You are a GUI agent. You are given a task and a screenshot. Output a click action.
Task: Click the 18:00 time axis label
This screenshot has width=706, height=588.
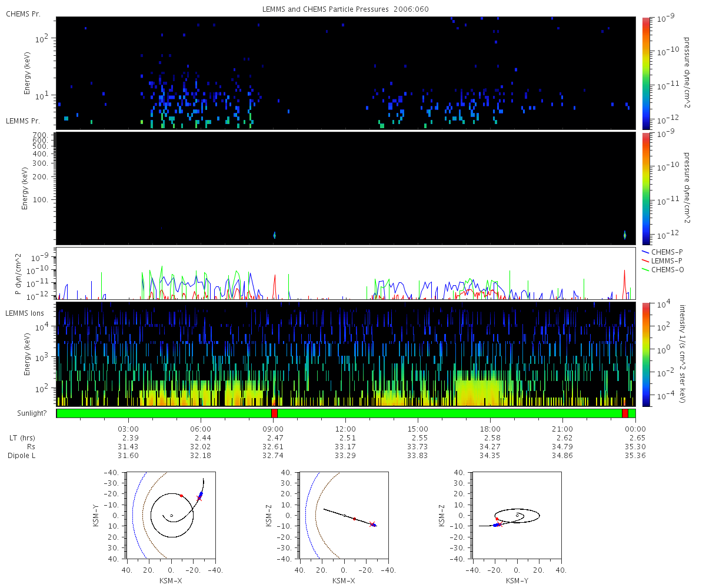pos(490,429)
